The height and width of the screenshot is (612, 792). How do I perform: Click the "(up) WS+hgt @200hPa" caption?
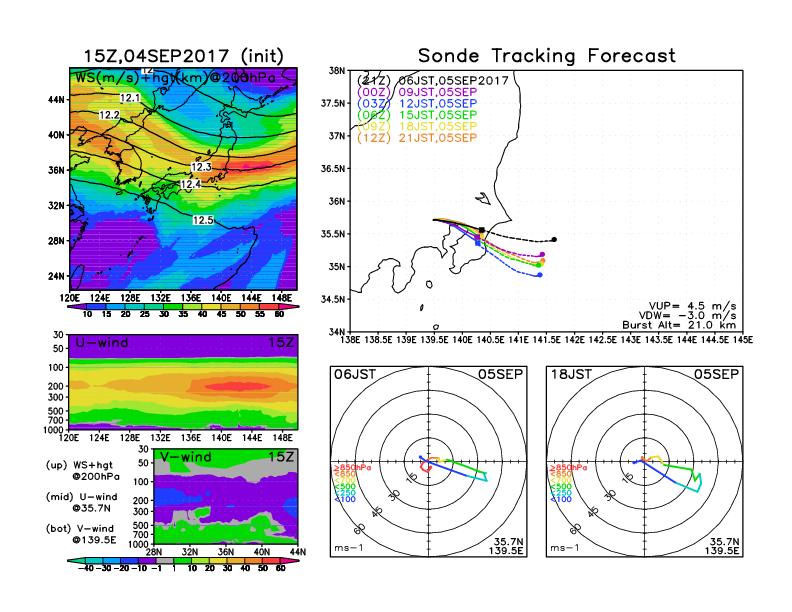tap(81, 471)
